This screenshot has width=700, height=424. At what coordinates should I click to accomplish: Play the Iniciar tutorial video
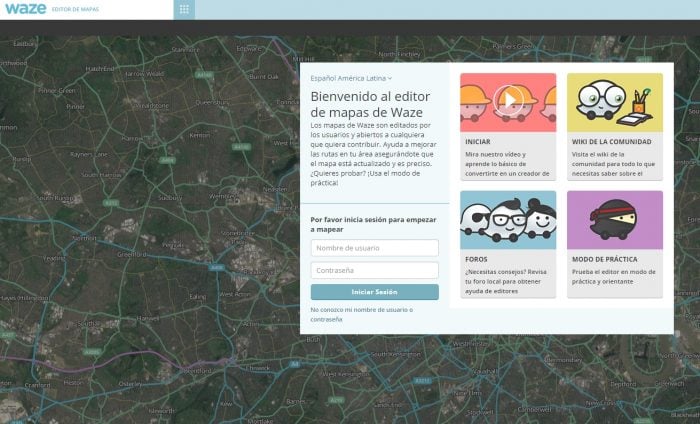click(x=508, y=101)
